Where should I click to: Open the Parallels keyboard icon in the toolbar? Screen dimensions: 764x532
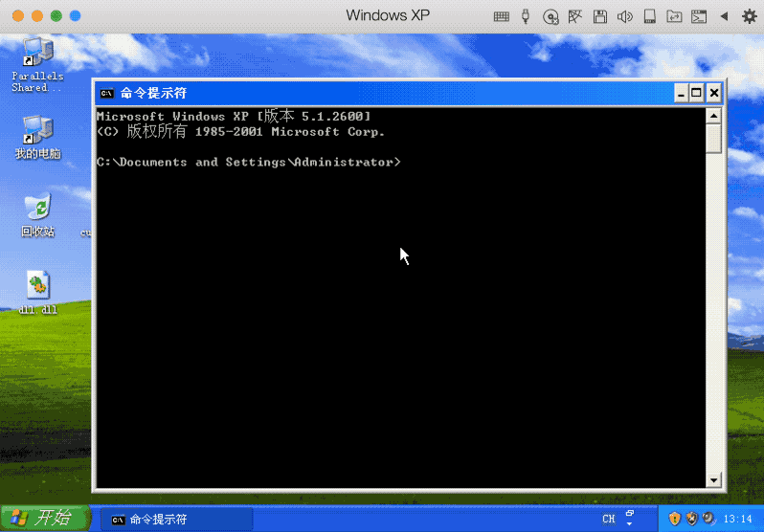click(x=501, y=16)
